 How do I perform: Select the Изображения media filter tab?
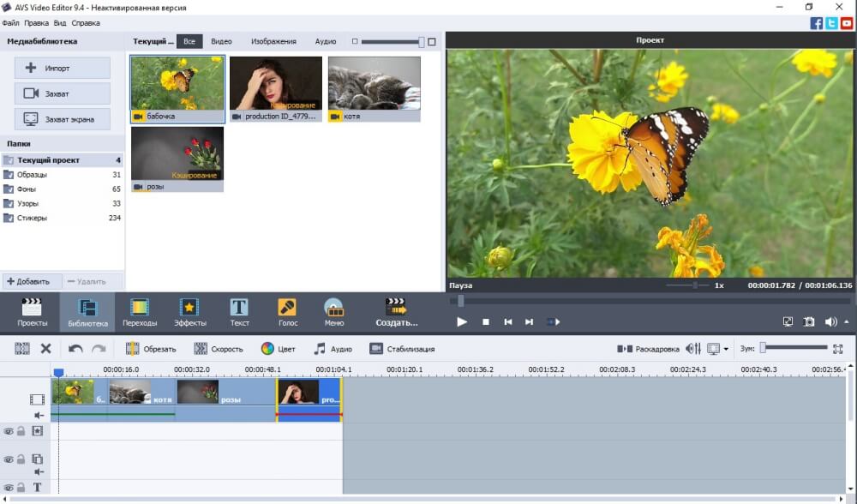[273, 41]
